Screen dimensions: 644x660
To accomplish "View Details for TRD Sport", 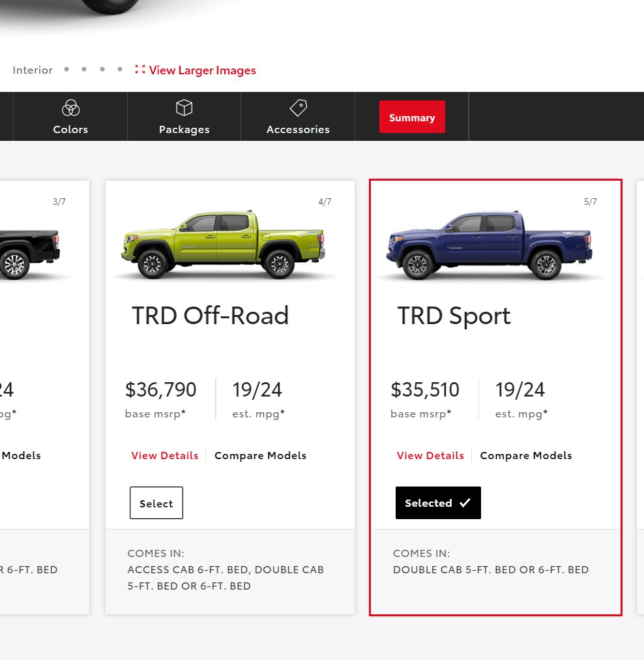I will point(430,455).
